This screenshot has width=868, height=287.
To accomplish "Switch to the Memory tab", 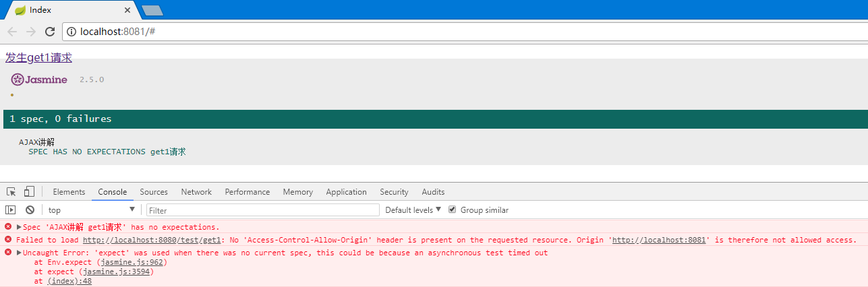I will 298,192.
